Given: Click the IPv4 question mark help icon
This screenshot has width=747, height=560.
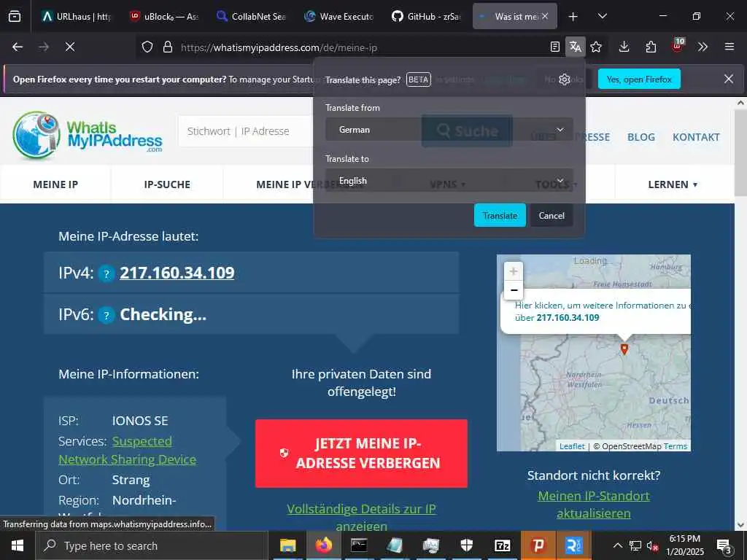Looking at the screenshot, I should pyautogui.click(x=107, y=274).
